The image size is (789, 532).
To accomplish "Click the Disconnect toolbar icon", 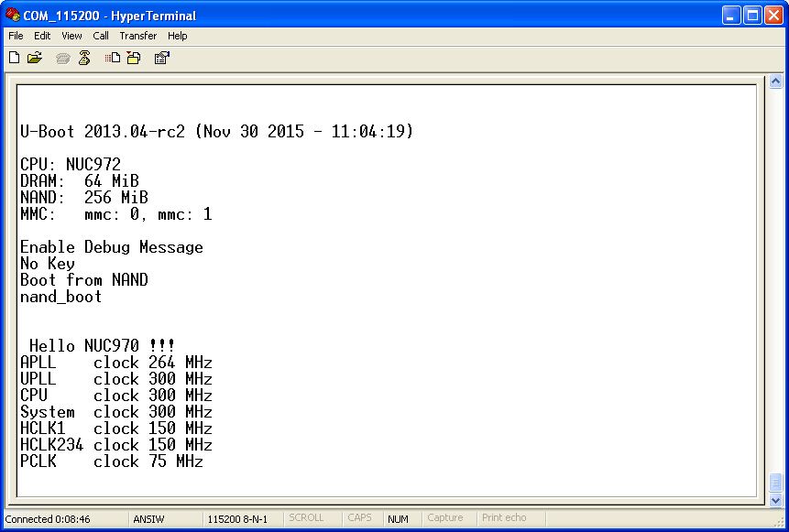I will 84,58.
